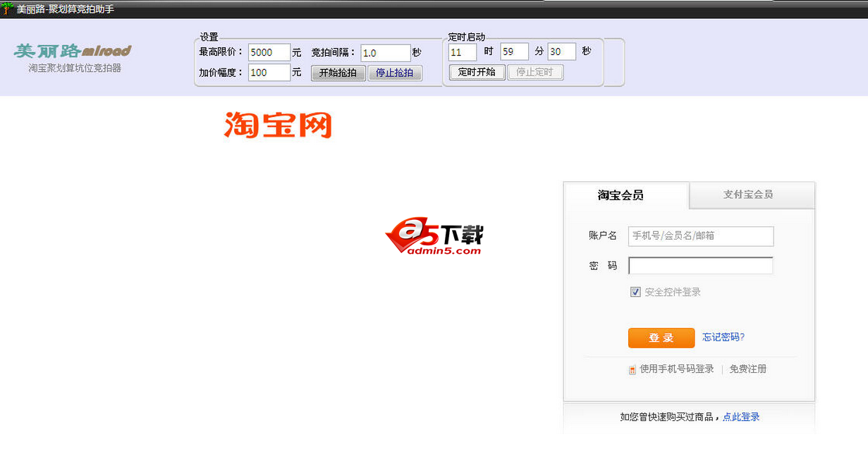Click the 加价幅度 increment input field
The width and height of the screenshot is (868, 473).
point(269,72)
